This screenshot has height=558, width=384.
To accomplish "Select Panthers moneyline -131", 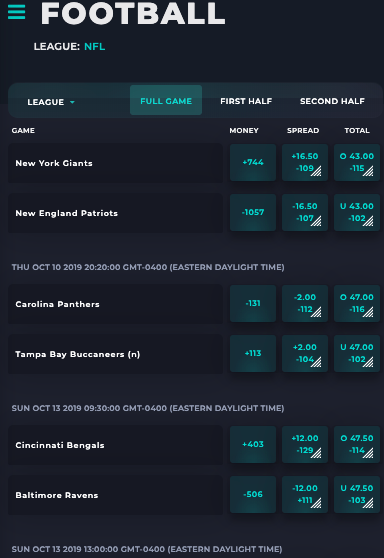I will tap(253, 304).
